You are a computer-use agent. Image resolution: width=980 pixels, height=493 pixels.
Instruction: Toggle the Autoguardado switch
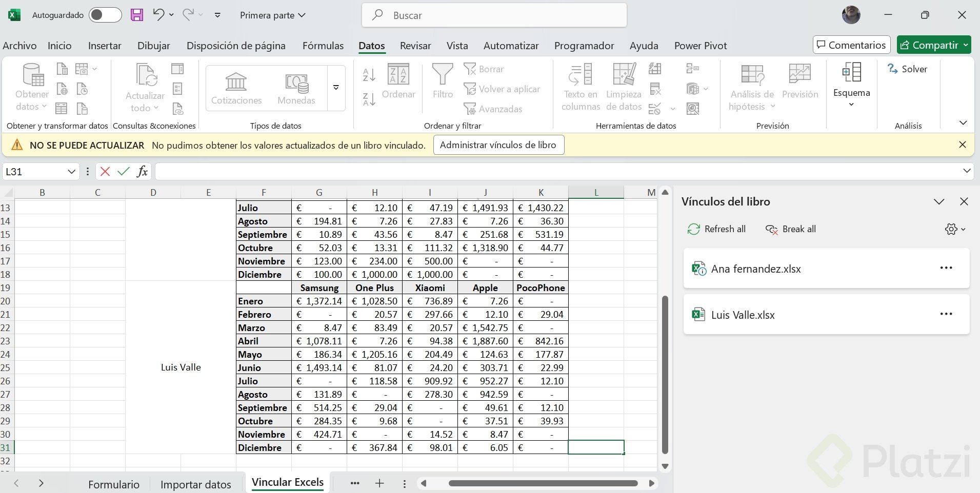(x=105, y=15)
